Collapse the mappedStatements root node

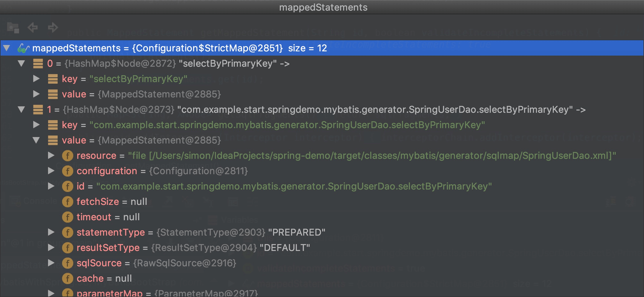[7, 48]
